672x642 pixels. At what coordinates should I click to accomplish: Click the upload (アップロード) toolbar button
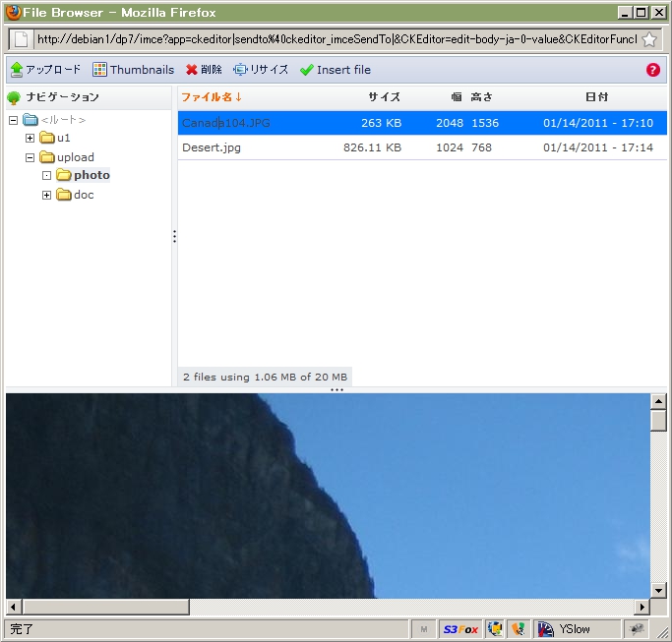point(45,70)
